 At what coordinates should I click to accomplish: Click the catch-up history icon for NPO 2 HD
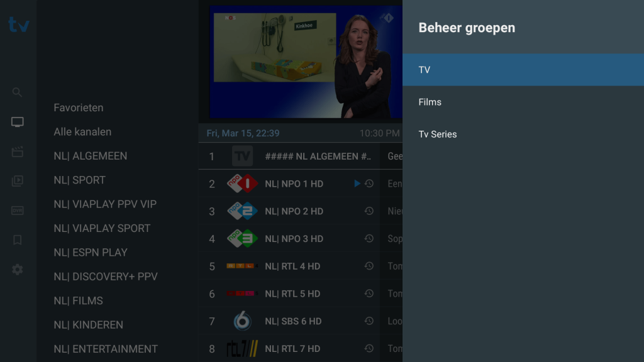pos(369,211)
